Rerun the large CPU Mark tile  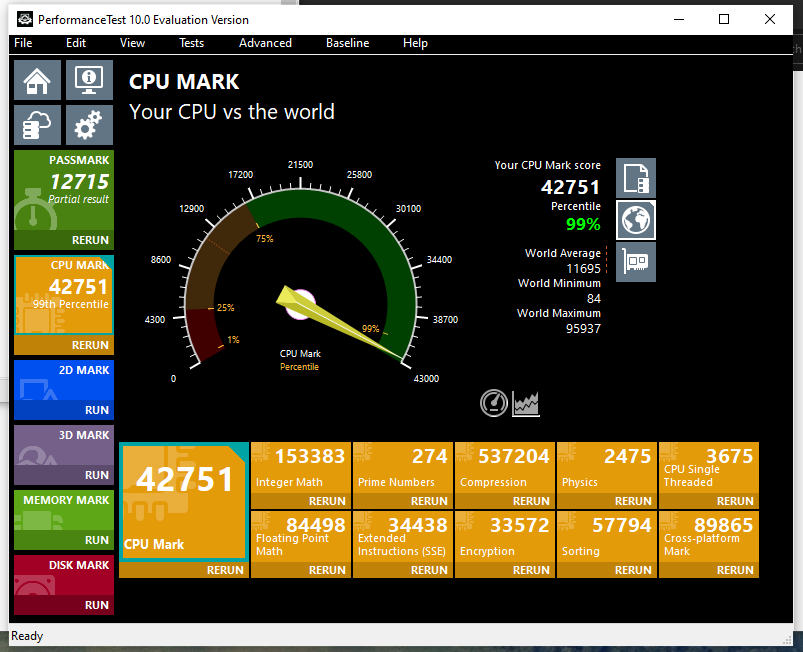(x=184, y=571)
